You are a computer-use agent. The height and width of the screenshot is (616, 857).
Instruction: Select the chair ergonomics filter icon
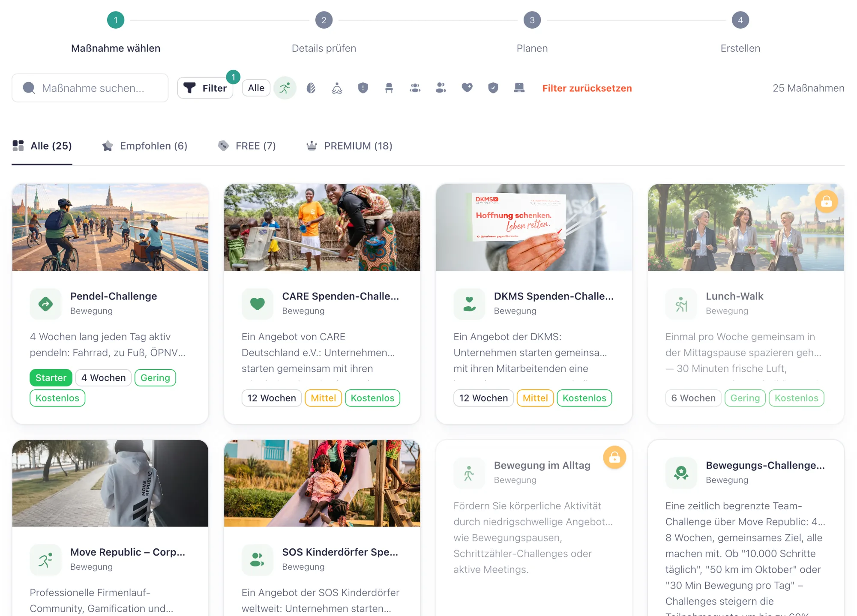[x=389, y=88]
